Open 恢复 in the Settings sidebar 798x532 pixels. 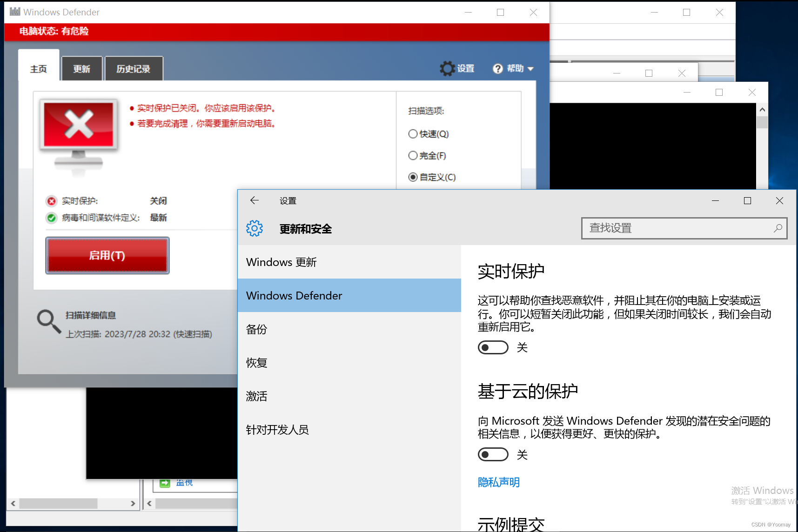pos(349,363)
